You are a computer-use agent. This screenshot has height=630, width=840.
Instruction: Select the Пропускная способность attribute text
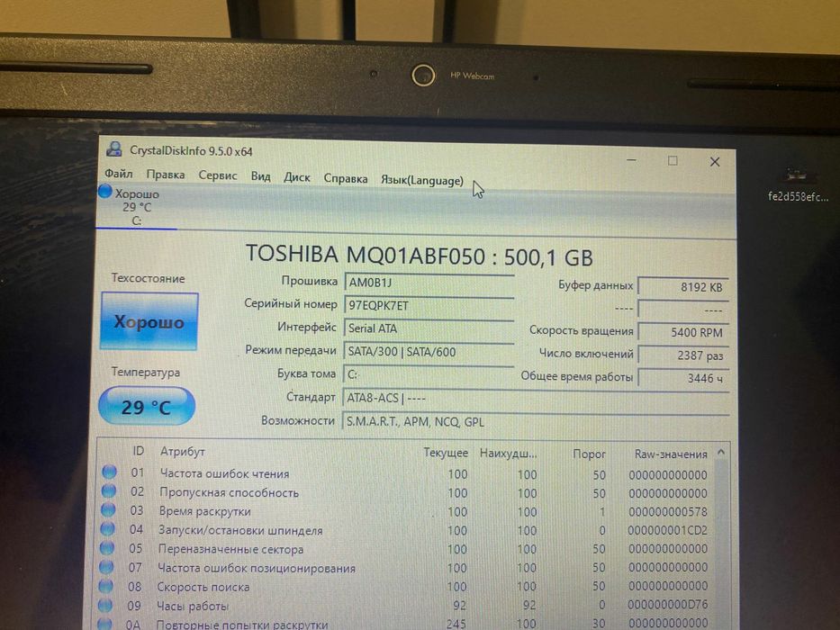[x=229, y=492]
